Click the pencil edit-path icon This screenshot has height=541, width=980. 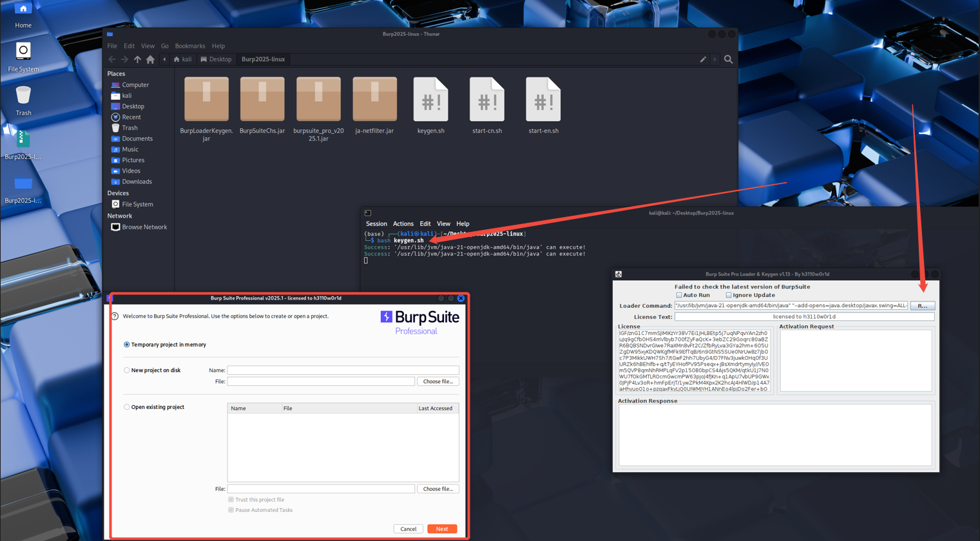[703, 59]
